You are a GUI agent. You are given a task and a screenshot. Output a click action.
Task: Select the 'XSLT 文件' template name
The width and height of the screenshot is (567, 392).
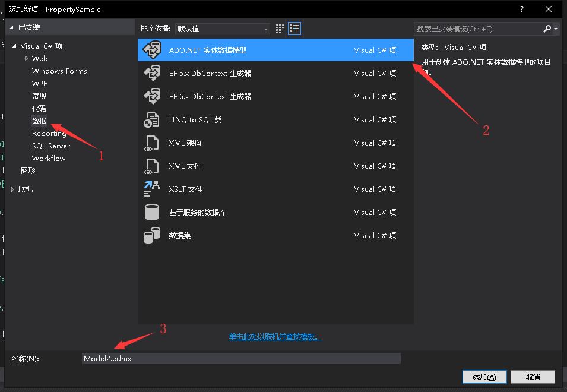pos(186,189)
